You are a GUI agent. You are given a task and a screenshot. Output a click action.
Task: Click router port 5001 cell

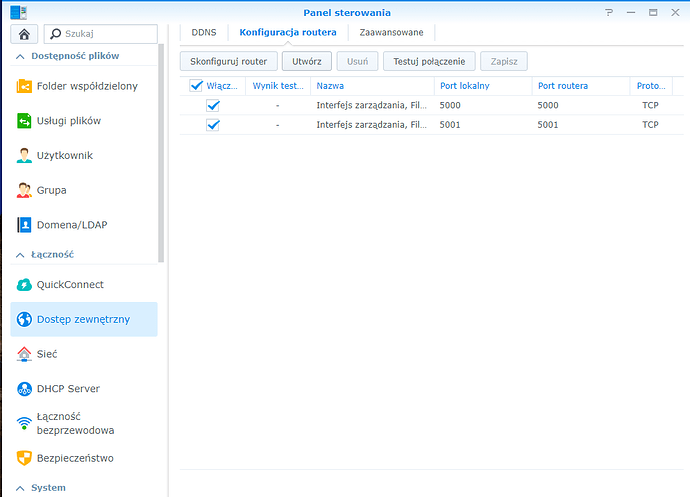pos(548,125)
